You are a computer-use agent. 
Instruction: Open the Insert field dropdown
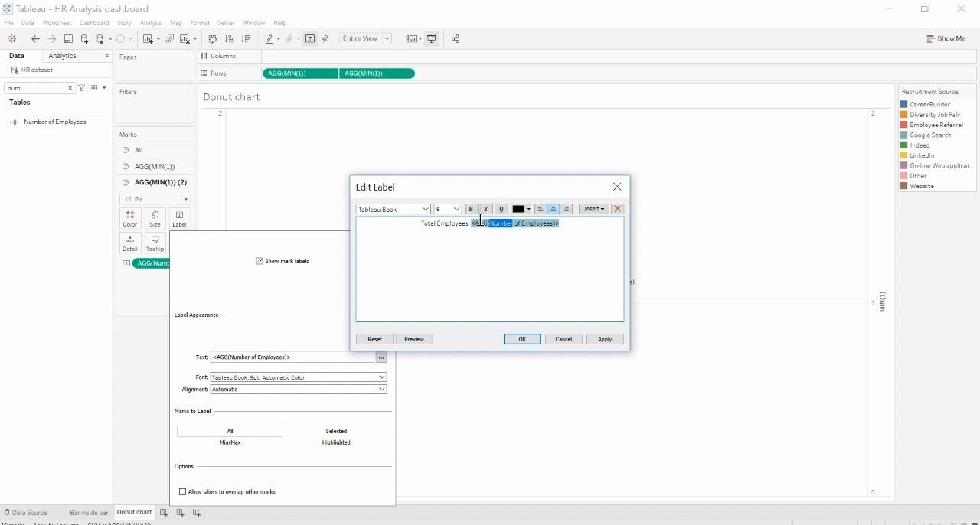point(594,209)
